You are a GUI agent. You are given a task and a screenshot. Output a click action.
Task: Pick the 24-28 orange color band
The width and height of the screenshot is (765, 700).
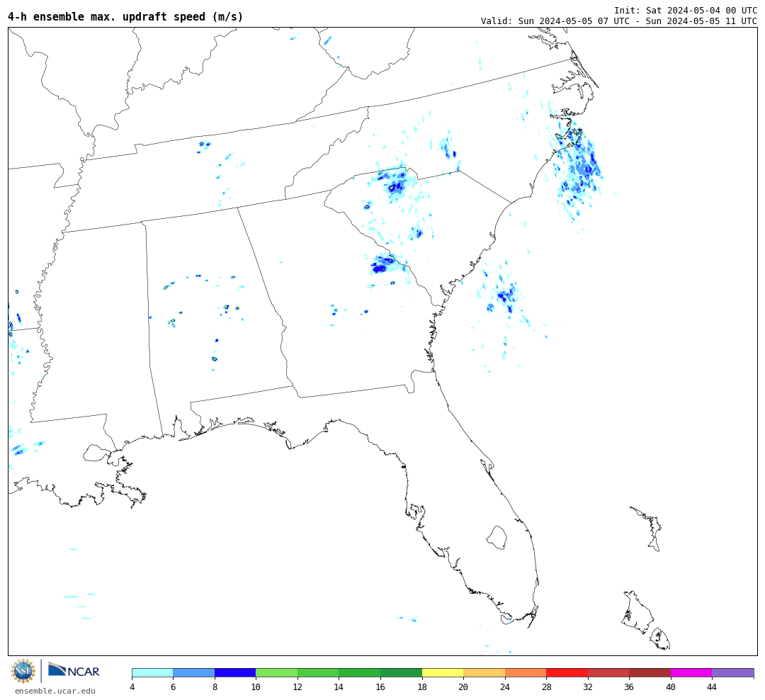tap(526, 672)
